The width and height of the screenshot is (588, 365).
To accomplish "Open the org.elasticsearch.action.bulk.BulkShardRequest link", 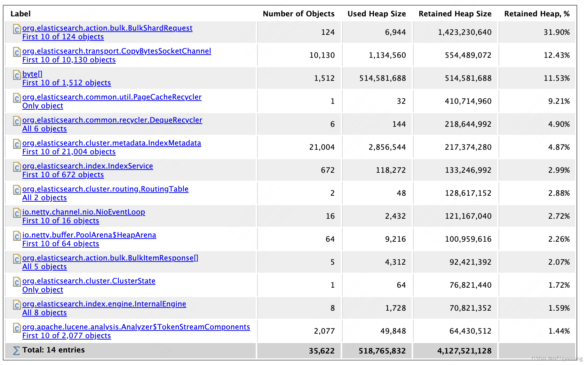I will click(107, 28).
